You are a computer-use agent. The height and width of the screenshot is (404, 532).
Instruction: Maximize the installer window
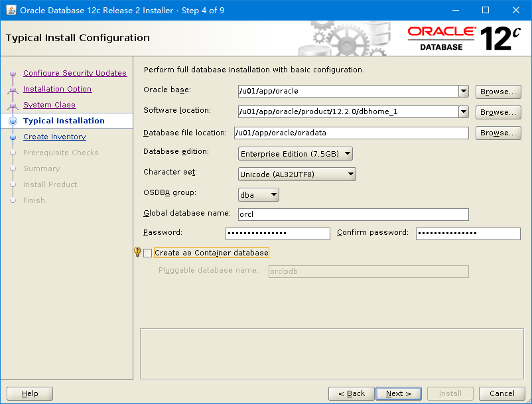(x=486, y=10)
